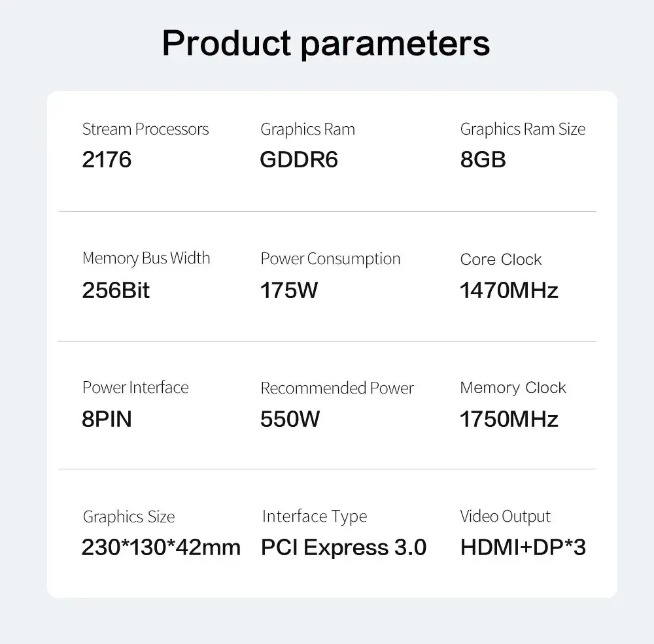Click the 1750MHz memory clock value
This screenshot has width=654, height=644.
pyautogui.click(x=509, y=419)
